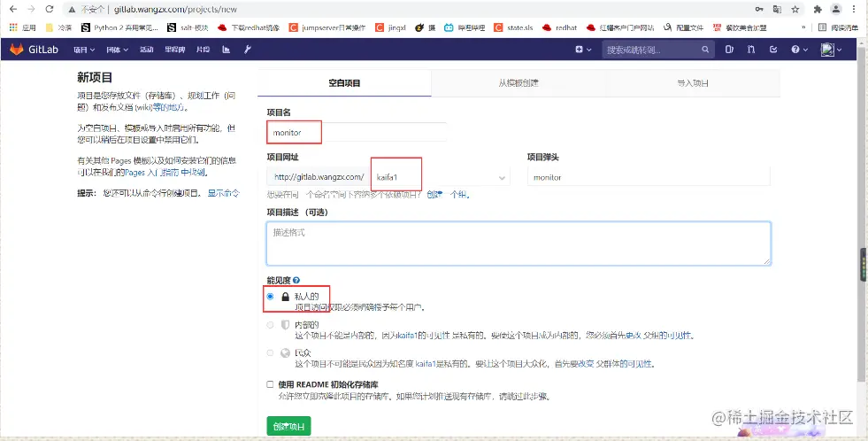Open the user avatar menu

point(831,50)
